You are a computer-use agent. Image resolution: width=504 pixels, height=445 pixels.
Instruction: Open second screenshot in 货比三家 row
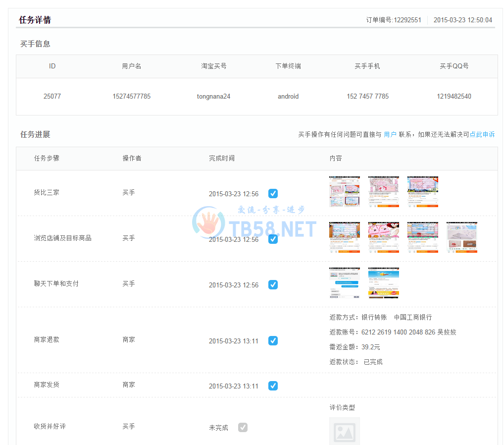(383, 192)
